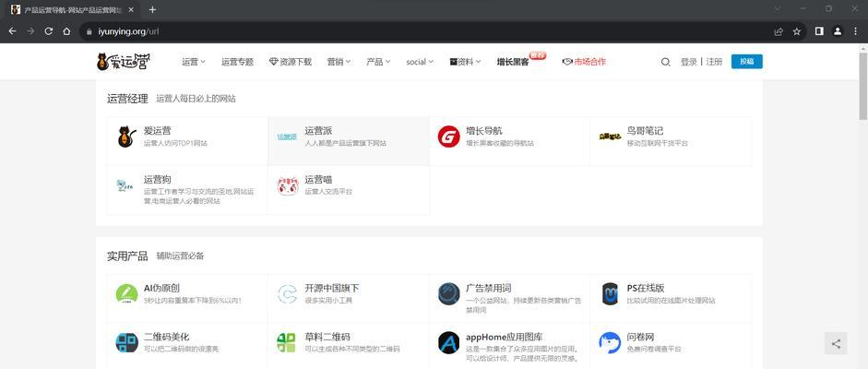
Task: Click the 辅助运营必备 subtitle
Action: pyautogui.click(x=180, y=256)
